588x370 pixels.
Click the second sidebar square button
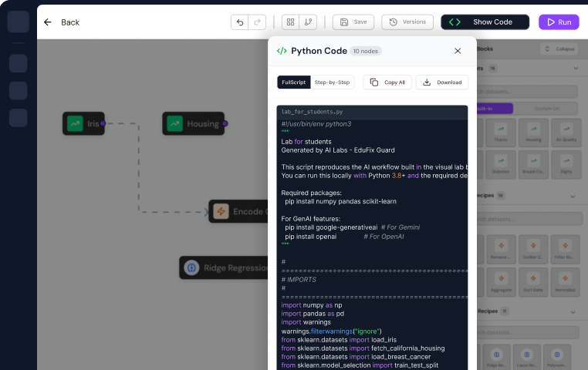pos(18,91)
